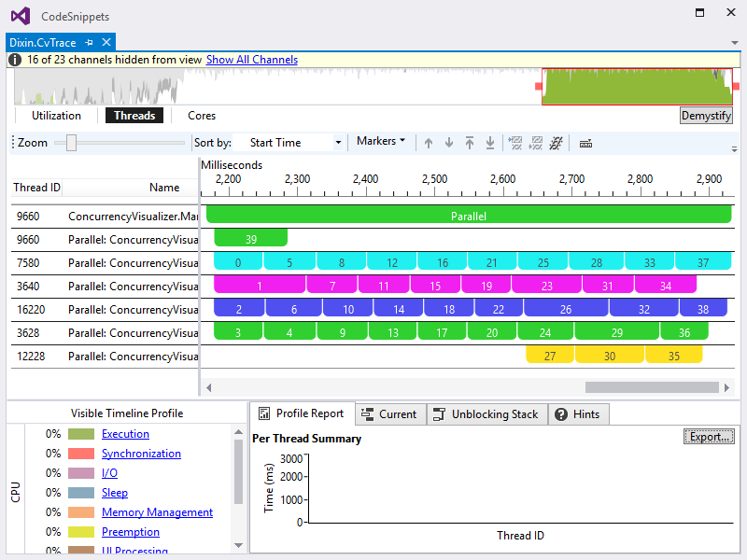
Task: Click the Visual Studio logo icon
Action: [x=21, y=16]
